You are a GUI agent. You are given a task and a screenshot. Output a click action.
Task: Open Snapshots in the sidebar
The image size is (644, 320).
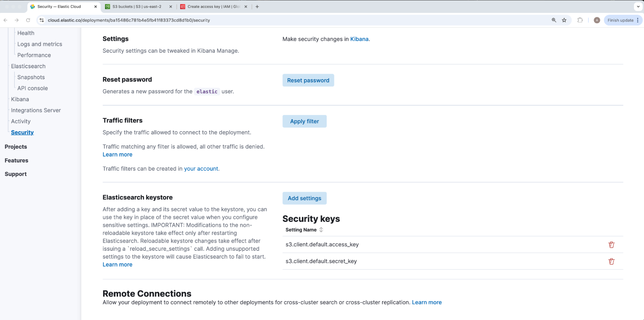(31, 77)
